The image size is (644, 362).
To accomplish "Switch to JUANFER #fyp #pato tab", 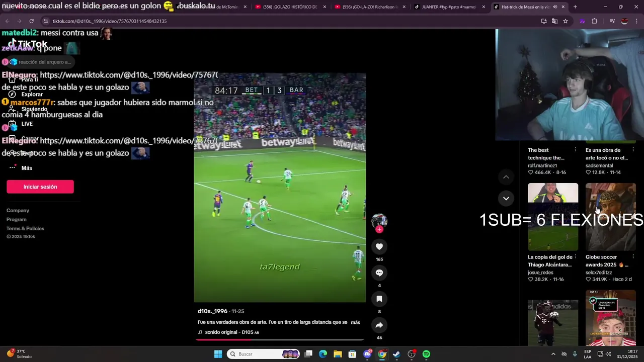I will click(449, 7).
